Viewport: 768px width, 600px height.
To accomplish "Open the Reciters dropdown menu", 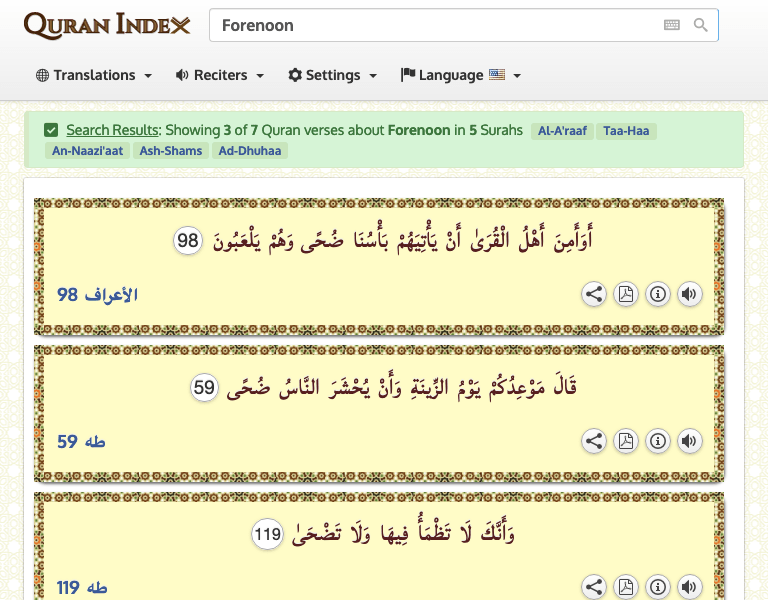I will (220, 75).
